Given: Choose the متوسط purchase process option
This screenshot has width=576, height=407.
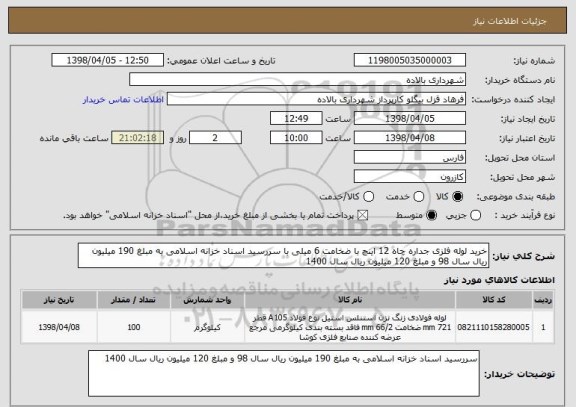Looking at the screenshot, I should (x=431, y=215).
